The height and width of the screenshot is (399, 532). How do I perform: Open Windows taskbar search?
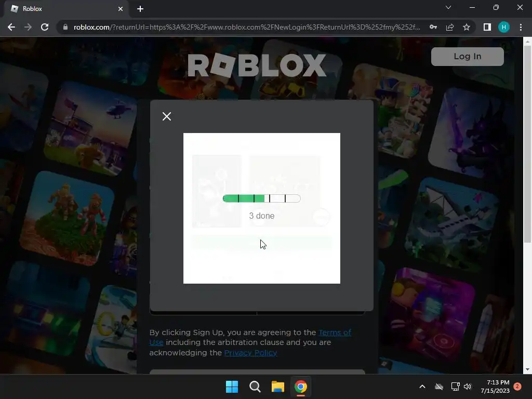[x=255, y=387]
